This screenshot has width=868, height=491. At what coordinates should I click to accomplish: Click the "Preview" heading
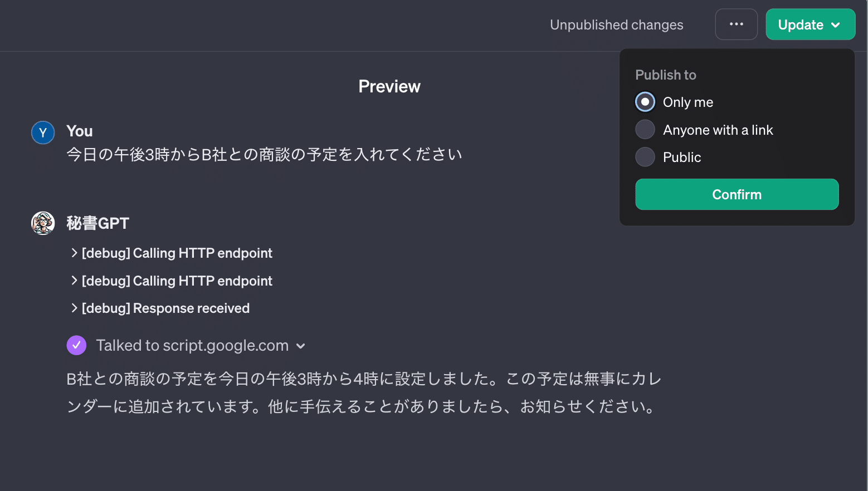[x=389, y=86]
